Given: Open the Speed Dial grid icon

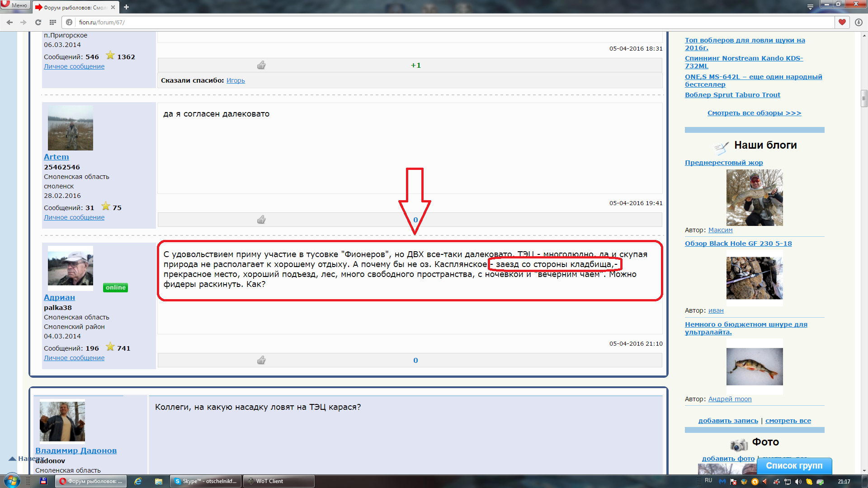Looking at the screenshot, I should [x=53, y=22].
